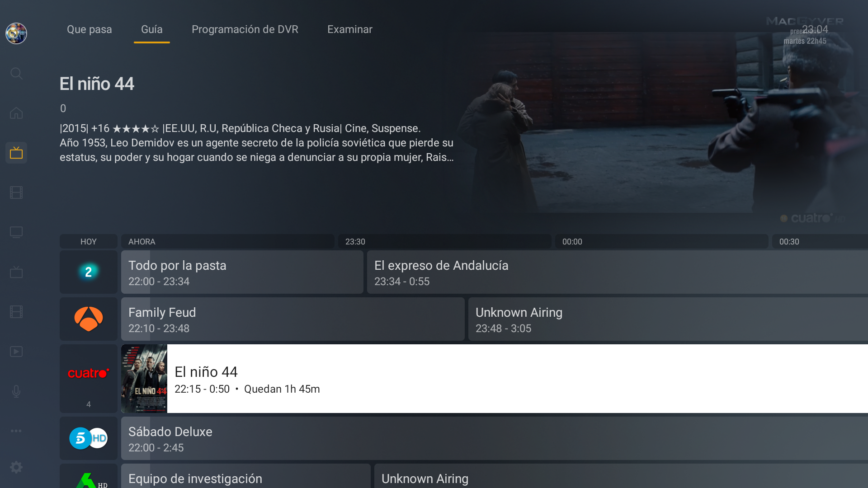Select El expreso de Andalucía program

tap(618, 272)
